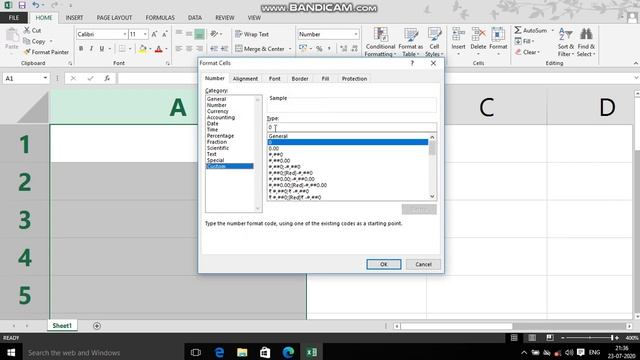Click the Font Color red A icon
The height and width of the screenshot is (360, 640).
point(159,49)
